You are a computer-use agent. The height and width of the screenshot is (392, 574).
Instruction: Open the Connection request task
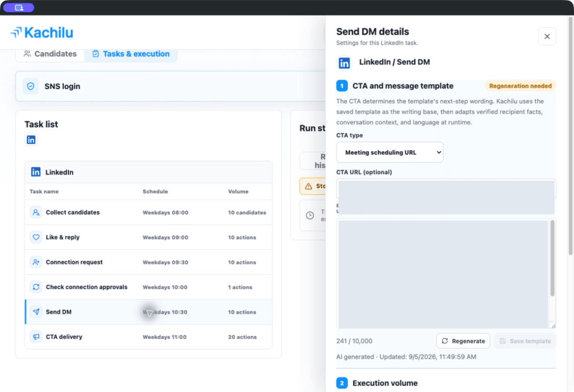pyautogui.click(x=149, y=262)
